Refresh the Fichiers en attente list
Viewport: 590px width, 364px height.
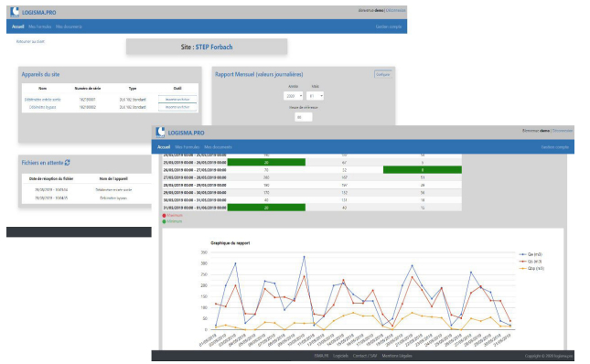point(68,163)
